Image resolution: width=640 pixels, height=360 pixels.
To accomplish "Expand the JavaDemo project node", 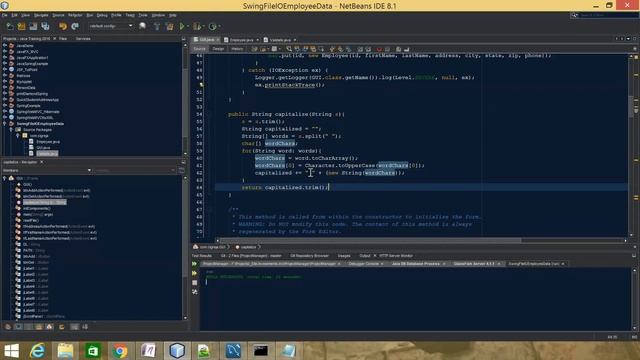I will tap(4, 46).
